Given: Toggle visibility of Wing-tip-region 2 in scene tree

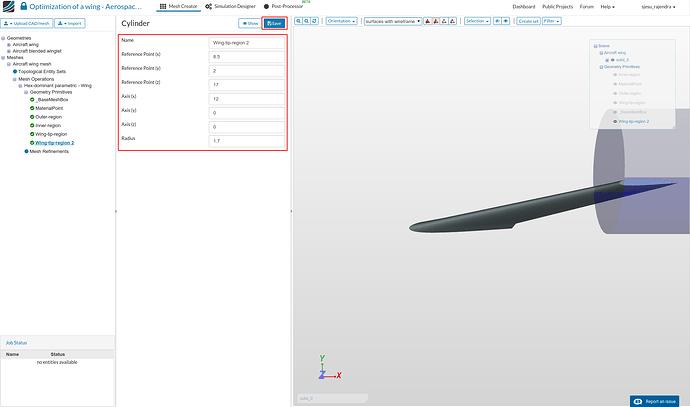Looking at the screenshot, I should click(x=615, y=121).
